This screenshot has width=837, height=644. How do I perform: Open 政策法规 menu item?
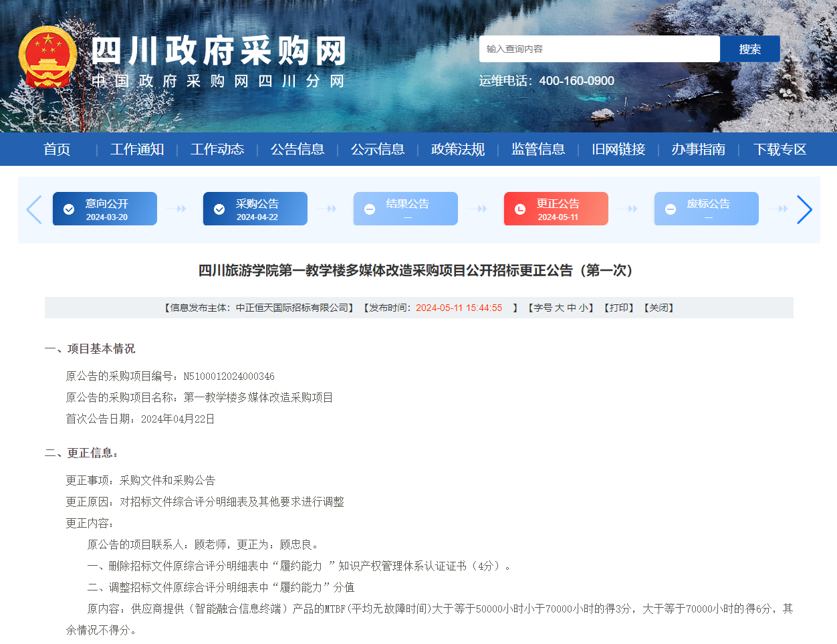pos(458,149)
